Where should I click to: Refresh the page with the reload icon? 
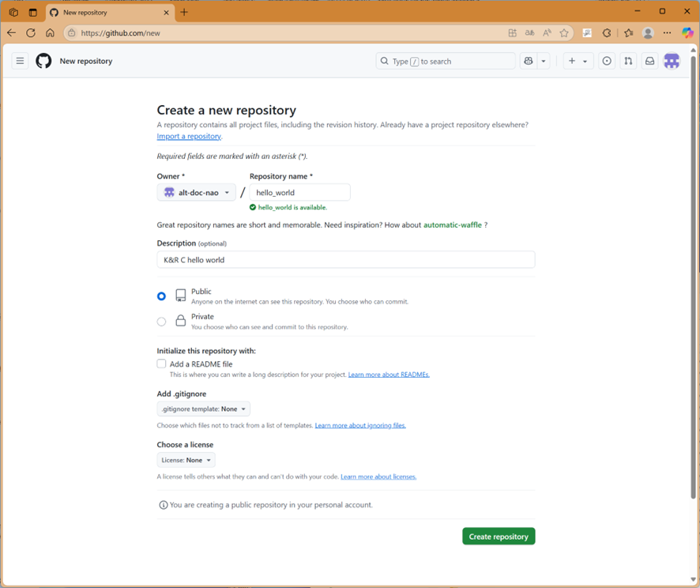(x=31, y=32)
